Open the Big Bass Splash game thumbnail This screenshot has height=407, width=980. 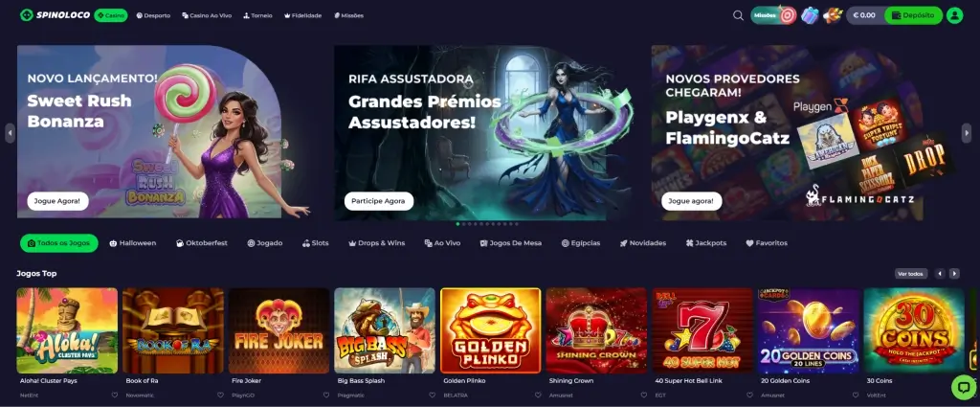(x=385, y=330)
